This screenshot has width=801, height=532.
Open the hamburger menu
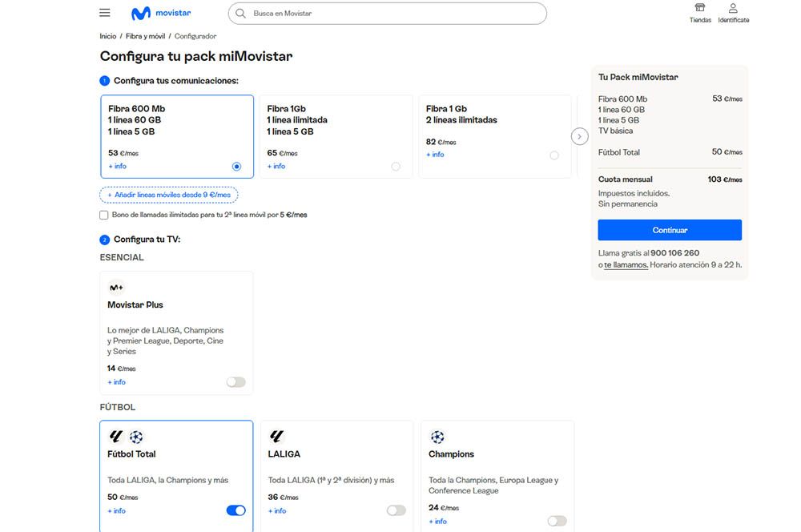[x=105, y=13]
